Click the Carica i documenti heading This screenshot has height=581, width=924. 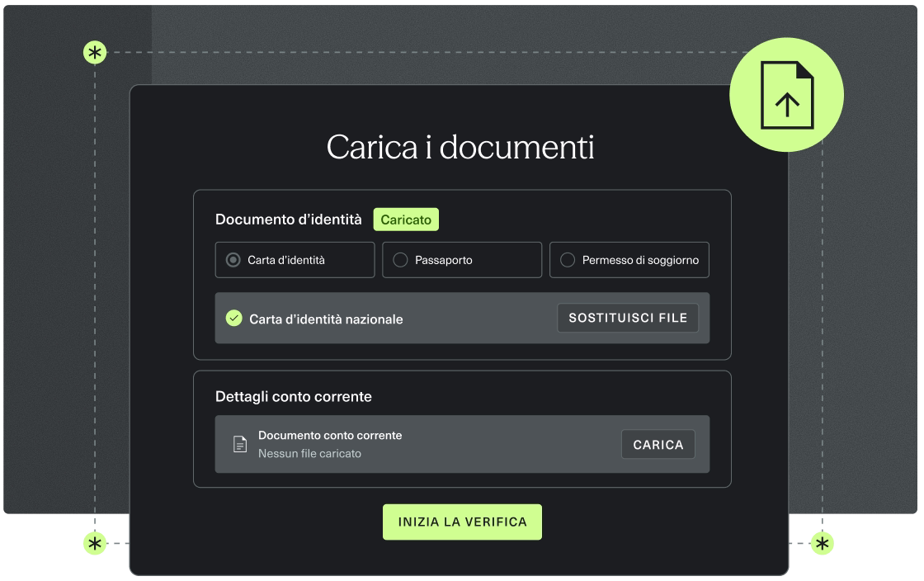(x=460, y=147)
